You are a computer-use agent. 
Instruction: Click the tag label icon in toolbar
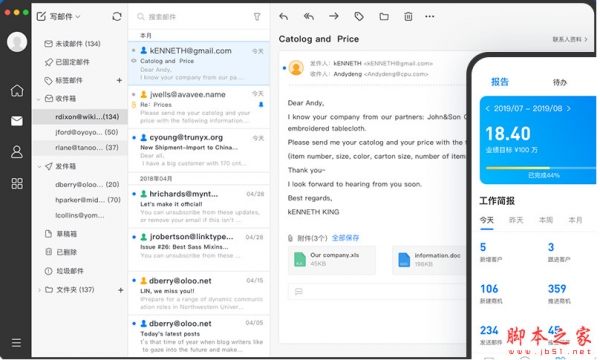click(x=359, y=16)
